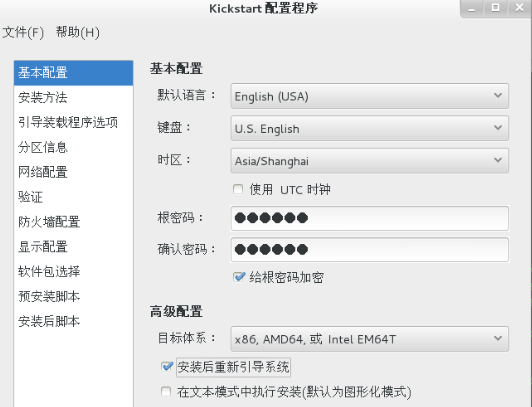The width and height of the screenshot is (532, 407).
Task: Open the 文件(F) menu
Action: click(x=23, y=33)
